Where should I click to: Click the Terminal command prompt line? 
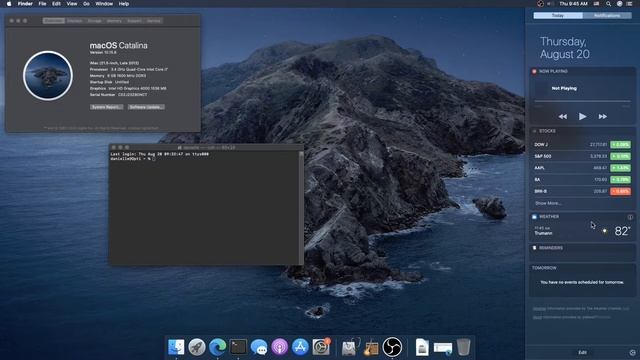tap(133, 159)
